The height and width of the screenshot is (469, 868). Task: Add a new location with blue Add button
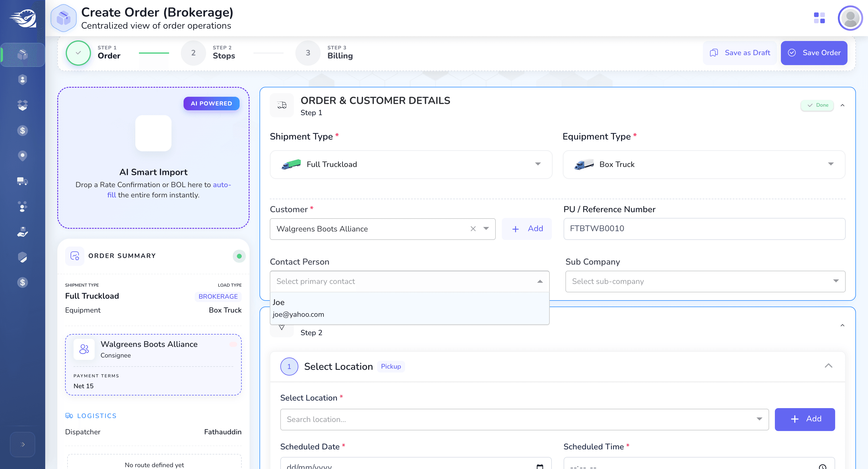pyautogui.click(x=805, y=419)
